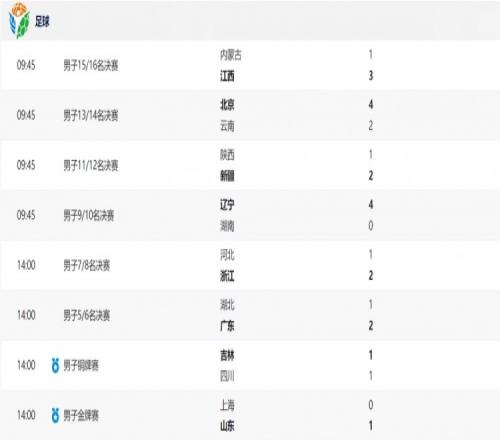This screenshot has height=440, width=500.
Task: Click team name 北京
Action: click(227, 105)
